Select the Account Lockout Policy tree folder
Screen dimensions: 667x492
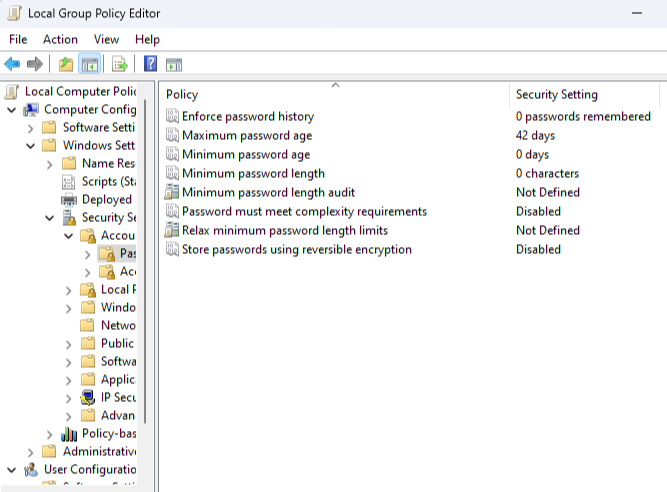[117, 271]
